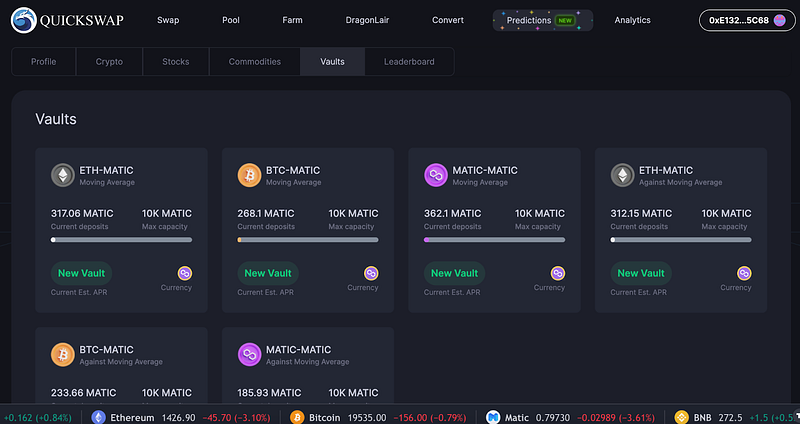Click the 233.66 MATIC deposits value

click(x=84, y=393)
